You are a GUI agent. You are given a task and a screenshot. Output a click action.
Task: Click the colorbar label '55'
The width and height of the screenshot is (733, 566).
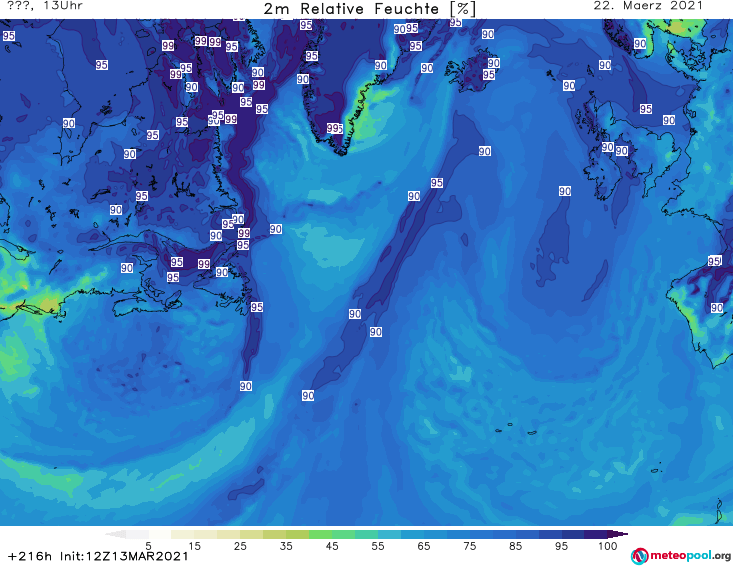(378, 545)
